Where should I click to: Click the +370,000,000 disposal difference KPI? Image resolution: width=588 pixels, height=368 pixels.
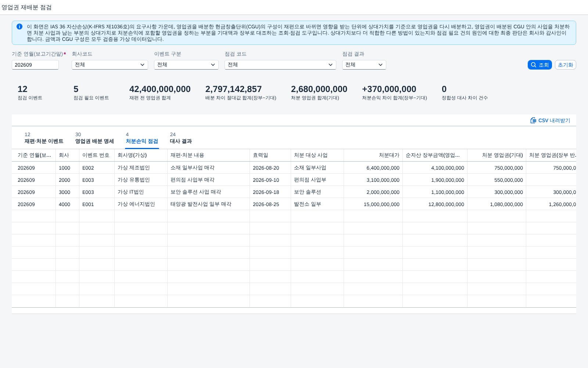coord(389,89)
